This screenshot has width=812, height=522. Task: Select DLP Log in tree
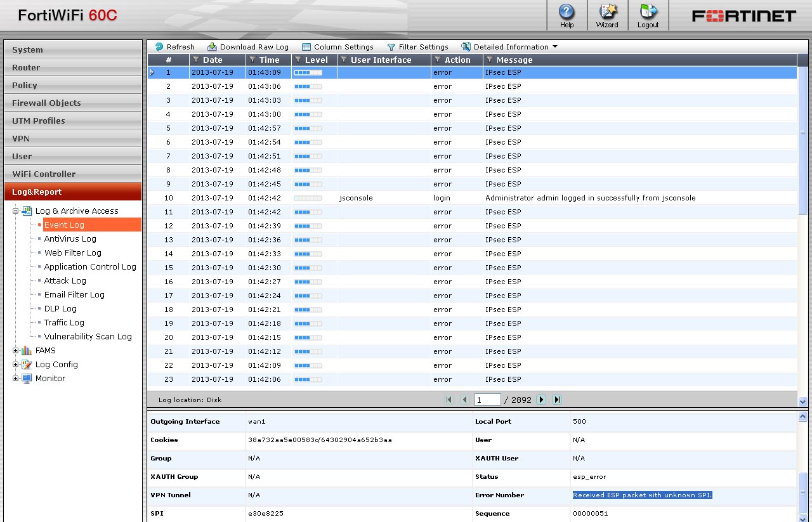point(60,309)
